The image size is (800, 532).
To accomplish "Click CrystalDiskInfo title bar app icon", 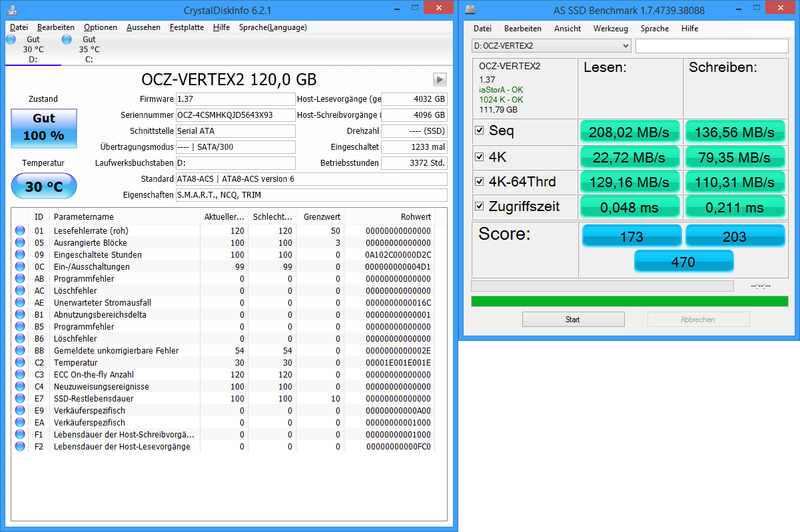I will [x=13, y=10].
